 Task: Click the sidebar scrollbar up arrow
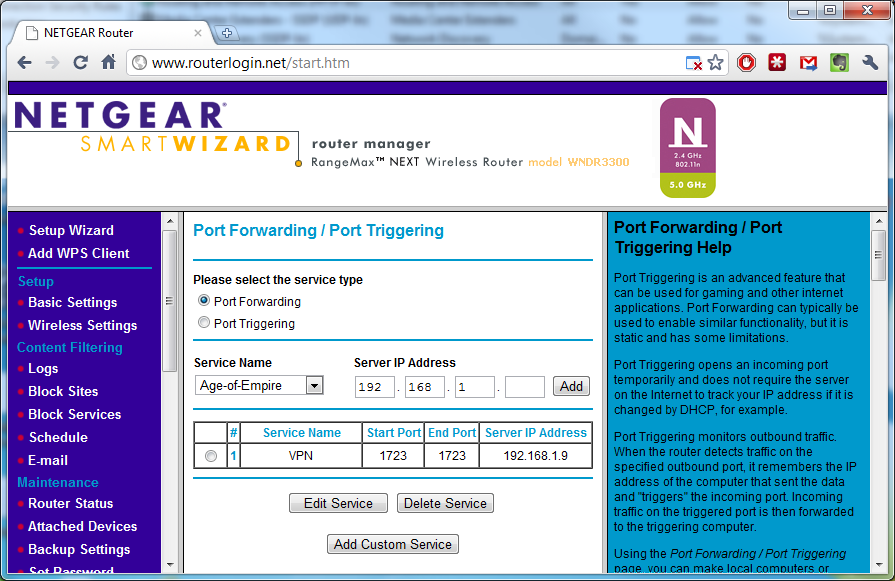tap(170, 221)
